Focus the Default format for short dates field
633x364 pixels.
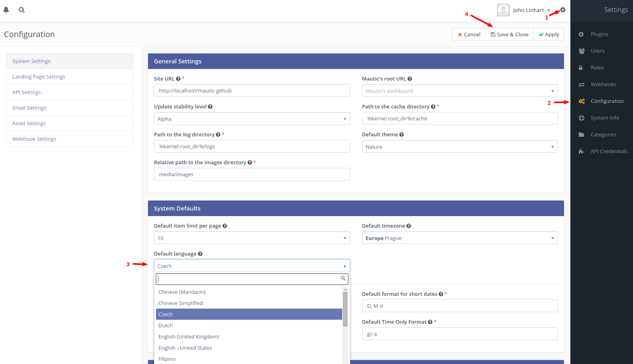[460, 306]
